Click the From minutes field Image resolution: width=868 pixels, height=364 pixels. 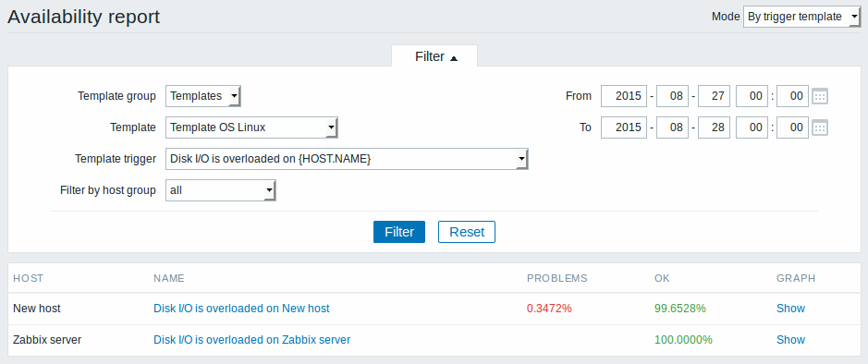click(793, 96)
